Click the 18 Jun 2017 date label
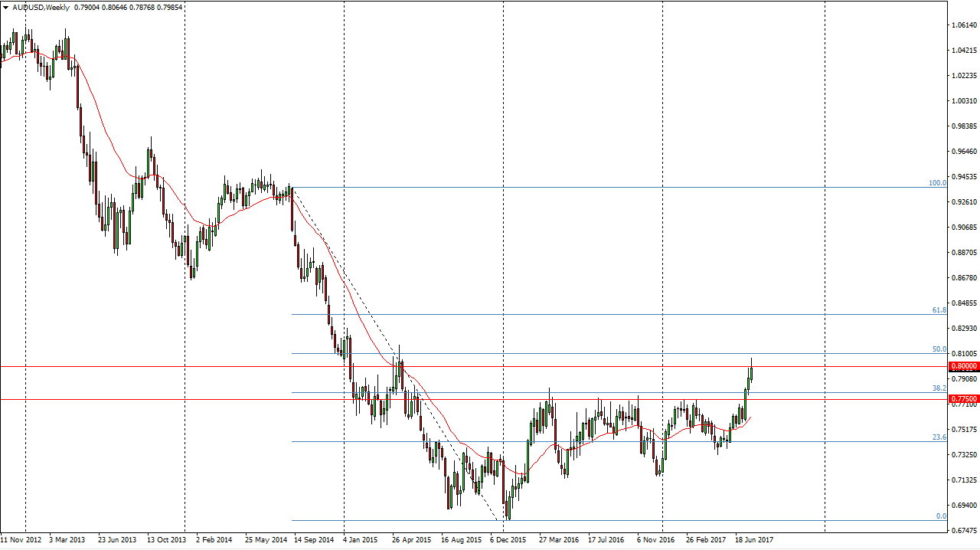The height and width of the screenshot is (550, 980). point(756,539)
